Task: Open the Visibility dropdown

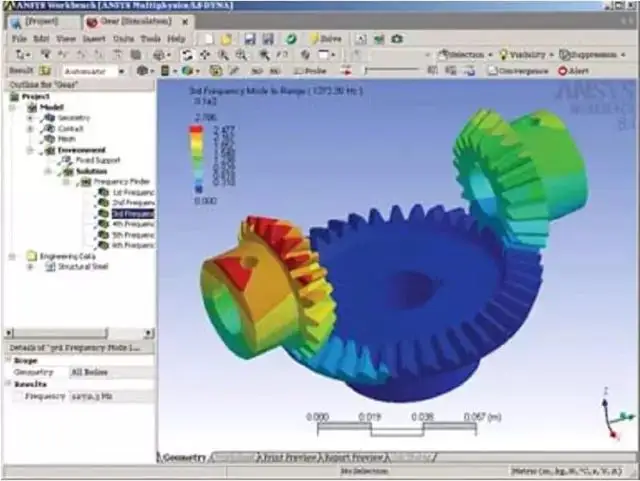Action: coord(527,54)
